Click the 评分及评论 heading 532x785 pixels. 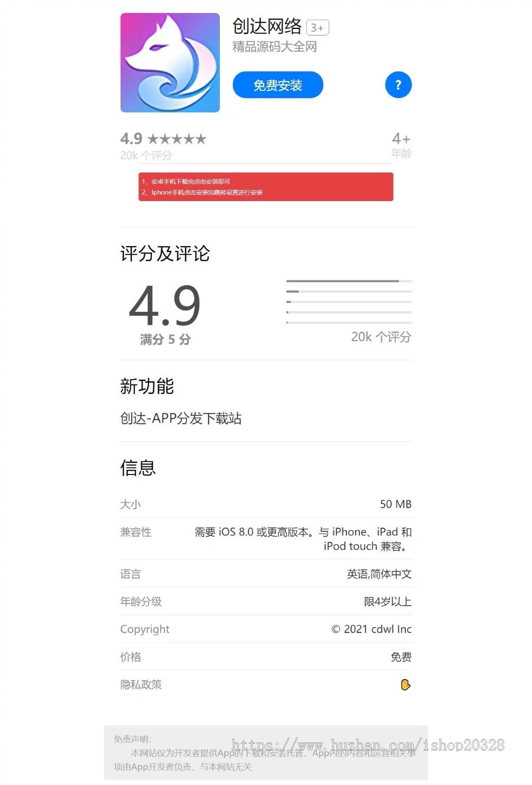165,254
